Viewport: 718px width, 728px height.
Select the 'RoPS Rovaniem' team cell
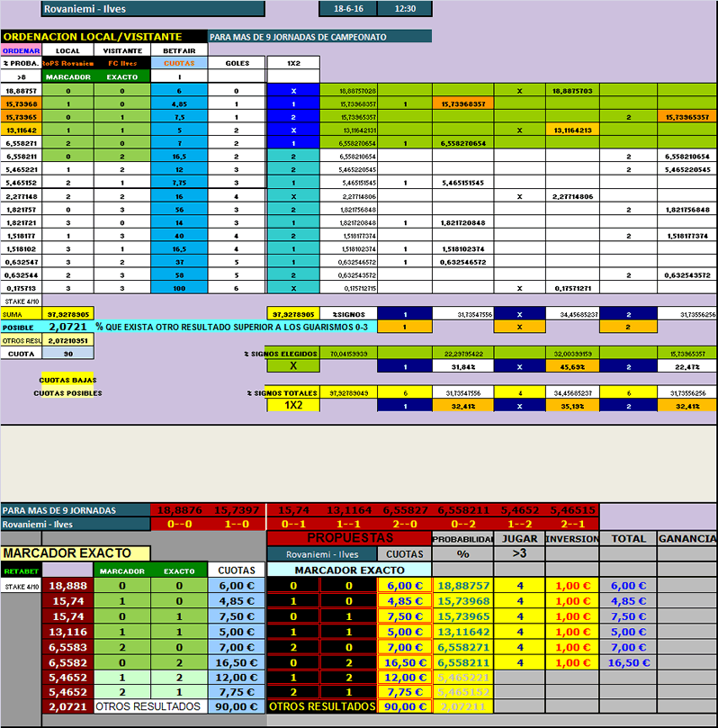point(67,63)
